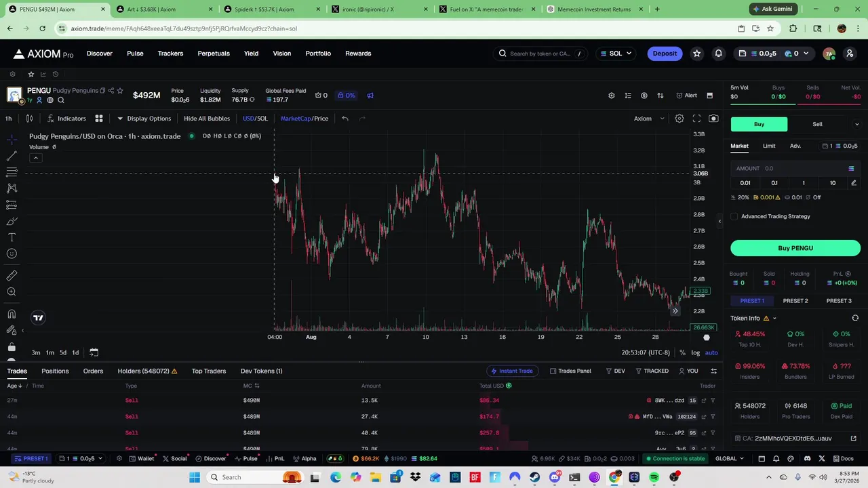Switch to the Positions tab
Screen dimensions: 868x488
pyautogui.click(x=55, y=371)
